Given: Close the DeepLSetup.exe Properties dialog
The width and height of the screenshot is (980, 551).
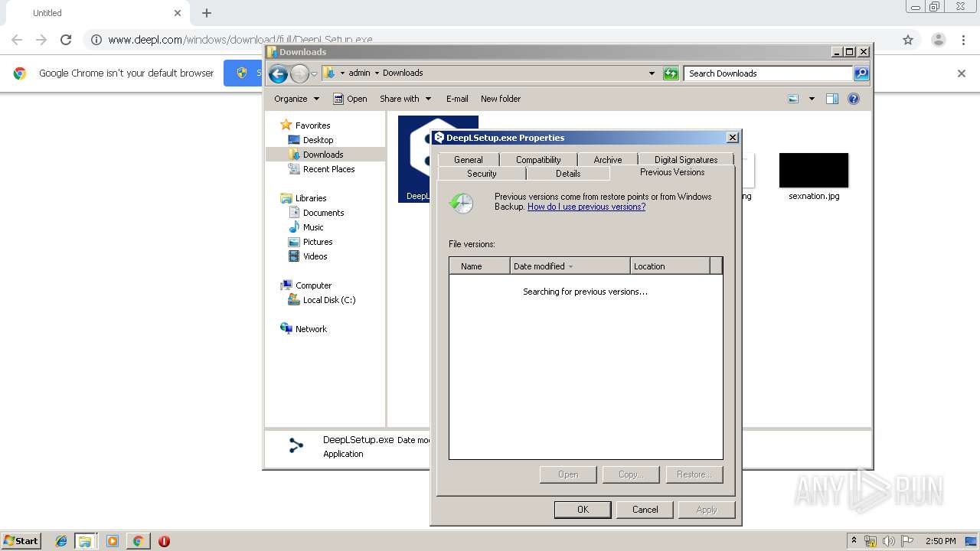Looking at the screenshot, I should pyautogui.click(x=733, y=138).
